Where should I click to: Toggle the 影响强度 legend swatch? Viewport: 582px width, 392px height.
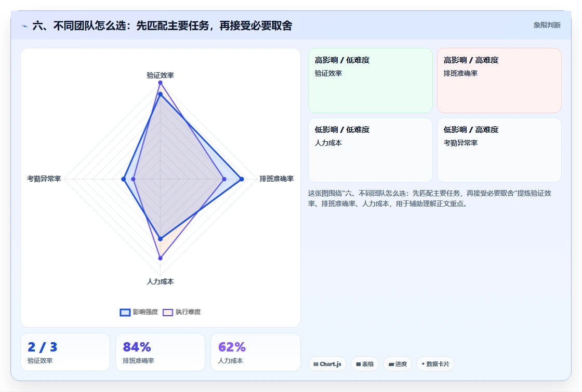pos(125,312)
